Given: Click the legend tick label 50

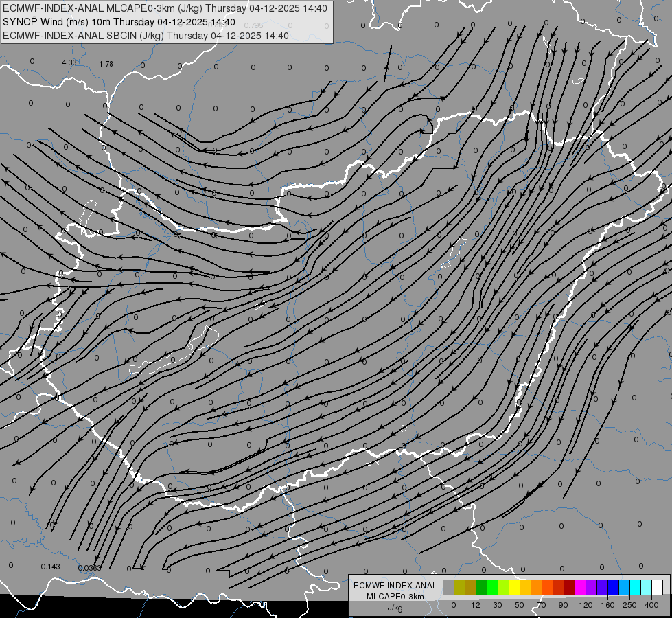Looking at the screenshot, I should (520, 605).
